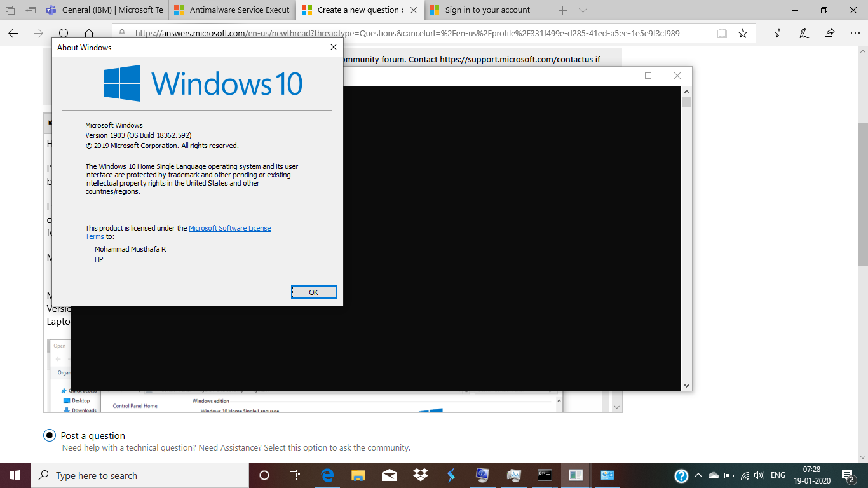The height and width of the screenshot is (488, 868).
Task: Change the ENG input language
Action: click(778, 475)
